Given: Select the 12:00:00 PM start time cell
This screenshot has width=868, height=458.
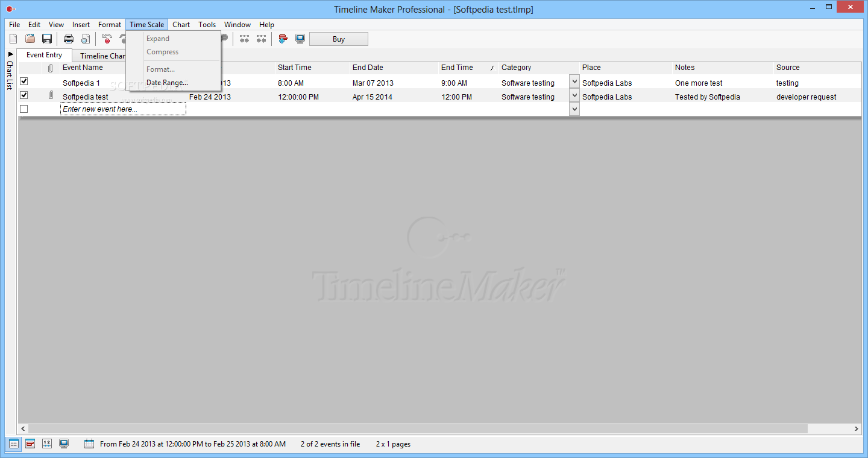Looking at the screenshot, I should [x=298, y=97].
